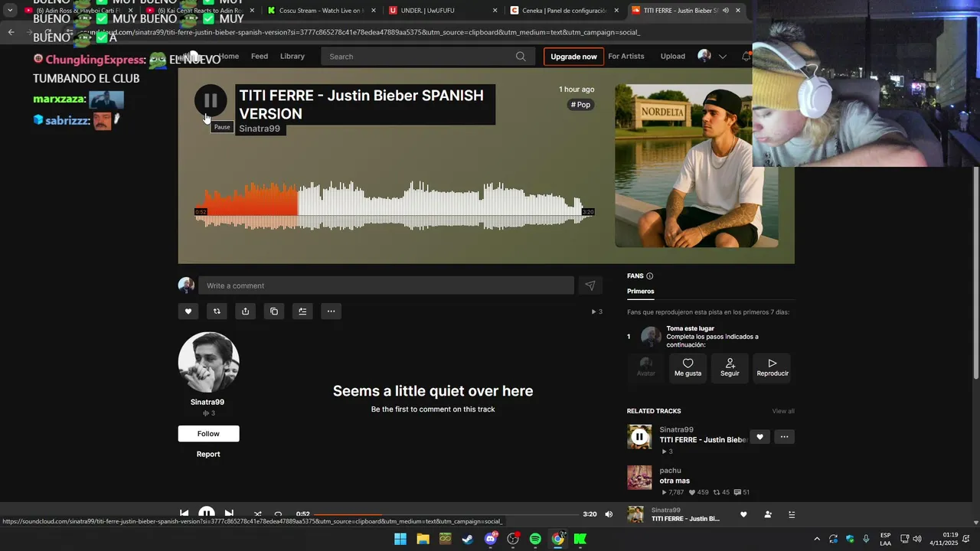The width and height of the screenshot is (980, 551).
Task: Open the Upload page
Action: coord(673,56)
